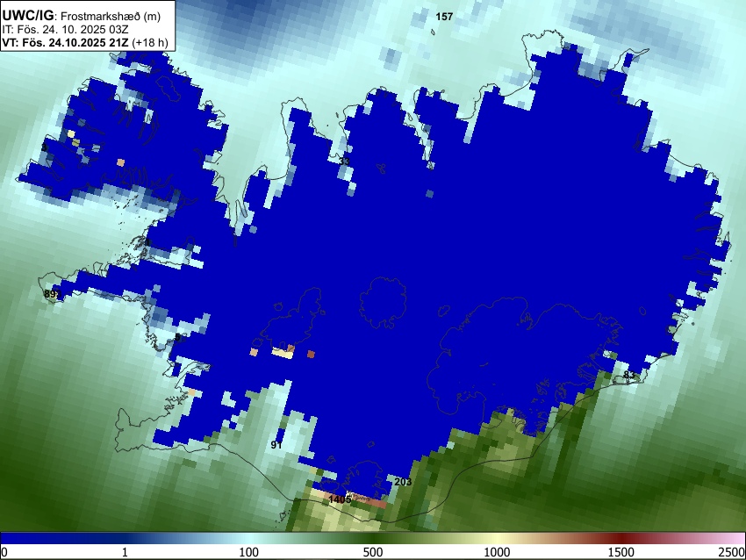Click the 100 tick on the color scale
Viewport: 746px width, 560px height.
pyautogui.click(x=249, y=552)
